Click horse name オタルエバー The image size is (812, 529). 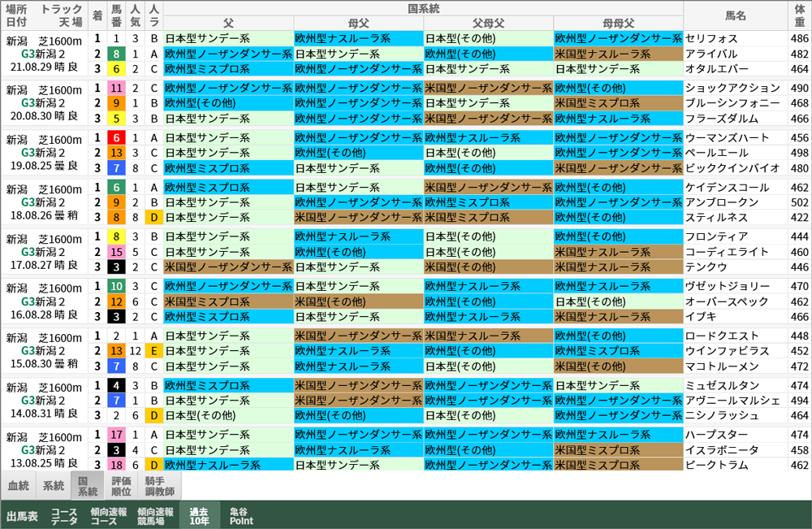point(717,69)
